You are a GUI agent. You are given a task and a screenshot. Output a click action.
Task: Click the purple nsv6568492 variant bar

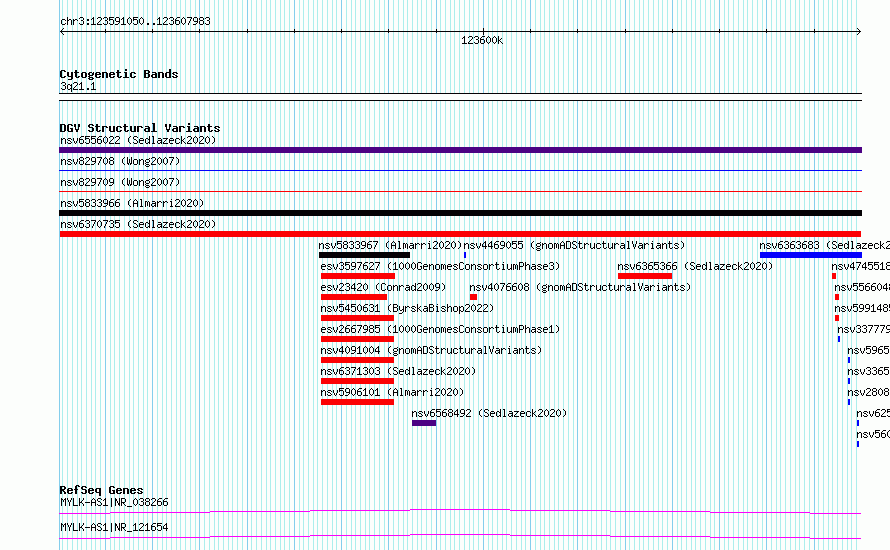[x=424, y=423]
